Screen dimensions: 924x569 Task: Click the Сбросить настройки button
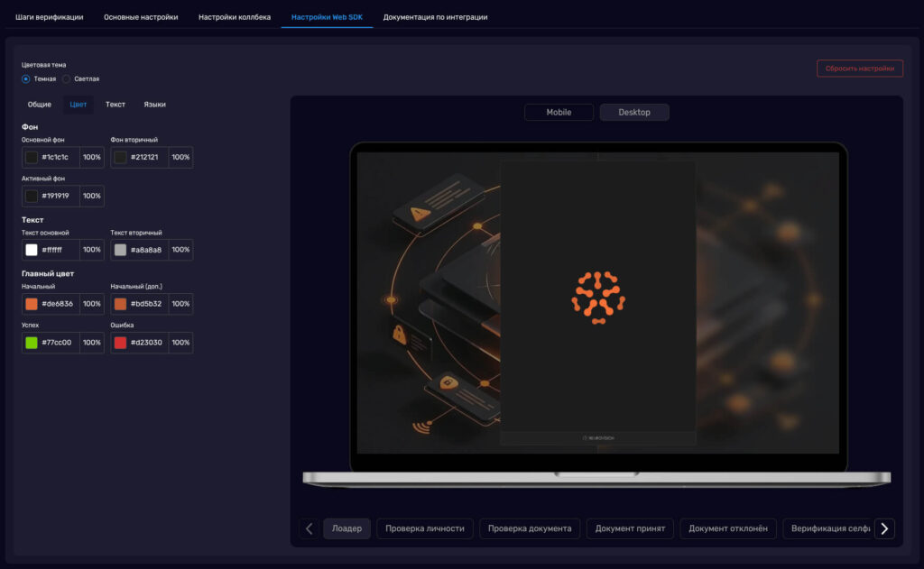point(860,69)
